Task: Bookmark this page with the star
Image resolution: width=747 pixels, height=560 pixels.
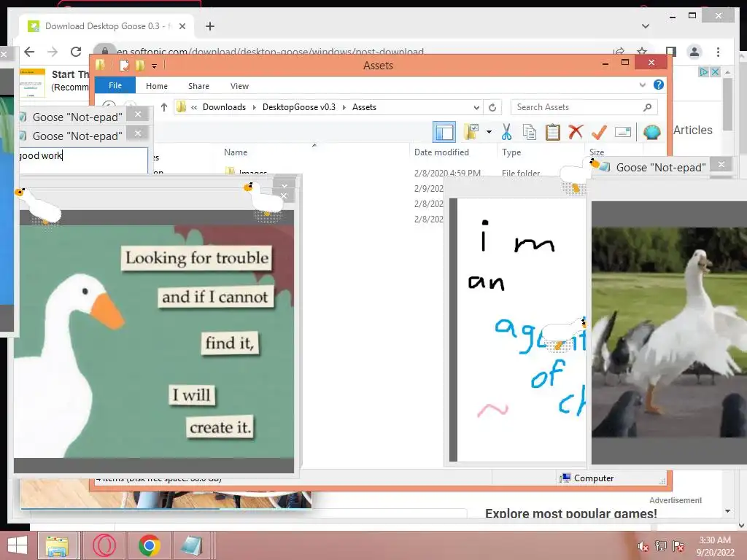Action: click(x=642, y=51)
